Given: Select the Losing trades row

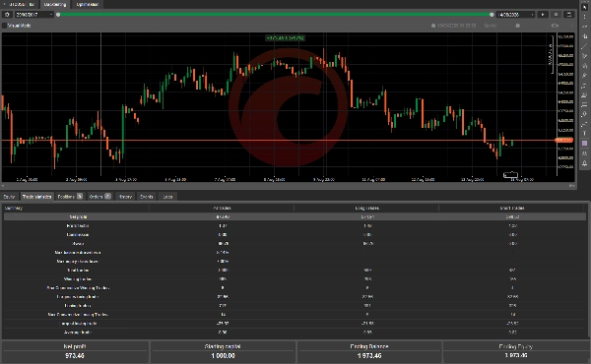Looking at the screenshot, I should point(295,306).
